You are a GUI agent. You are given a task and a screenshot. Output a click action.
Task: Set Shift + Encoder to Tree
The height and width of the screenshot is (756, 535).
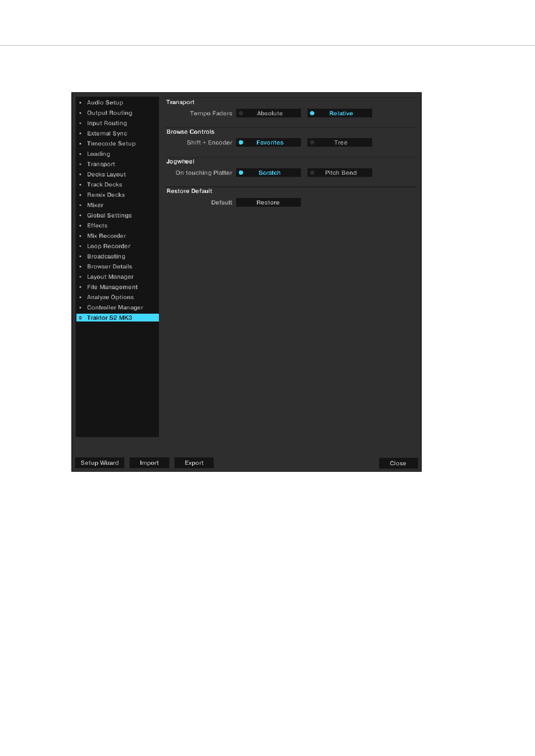pos(339,142)
